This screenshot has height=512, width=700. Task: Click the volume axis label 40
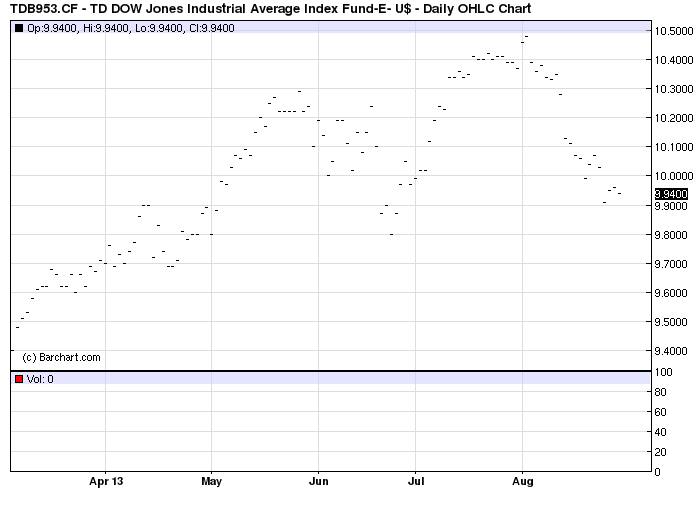pyautogui.click(x=660, y=432)
